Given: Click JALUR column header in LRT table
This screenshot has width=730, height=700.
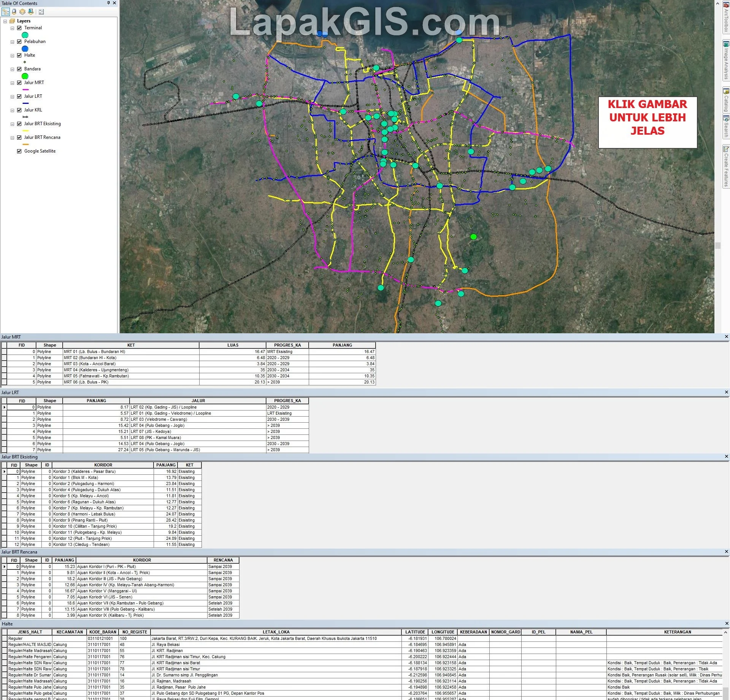Looking at the screenshot, I should pyautogui.click(x=198, y=401).
